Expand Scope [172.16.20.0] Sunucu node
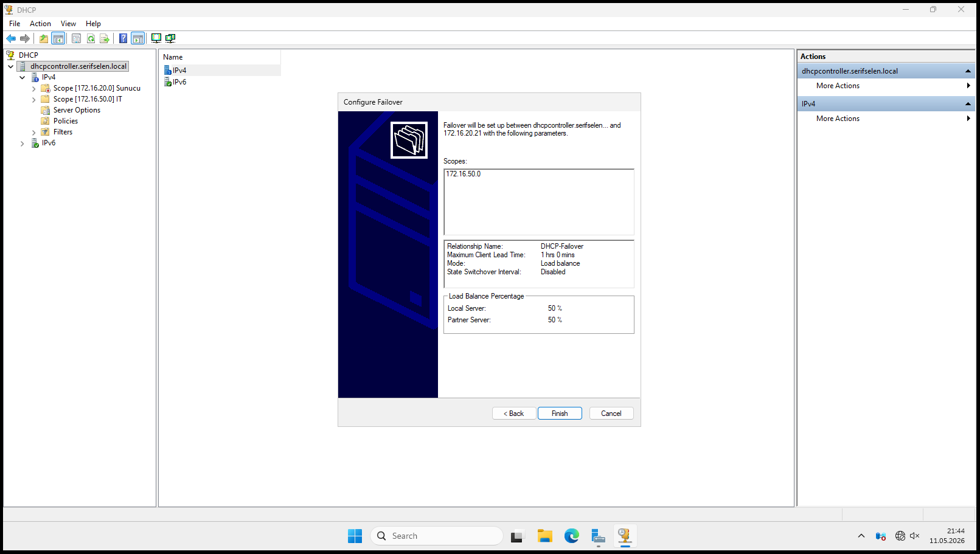 [x=34, y=89]
